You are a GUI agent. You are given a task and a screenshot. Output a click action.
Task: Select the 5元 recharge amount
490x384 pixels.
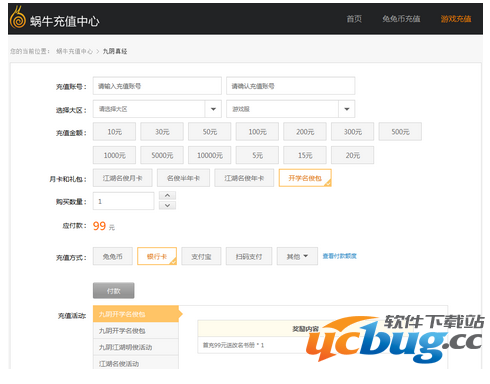[x=257, y=155]
